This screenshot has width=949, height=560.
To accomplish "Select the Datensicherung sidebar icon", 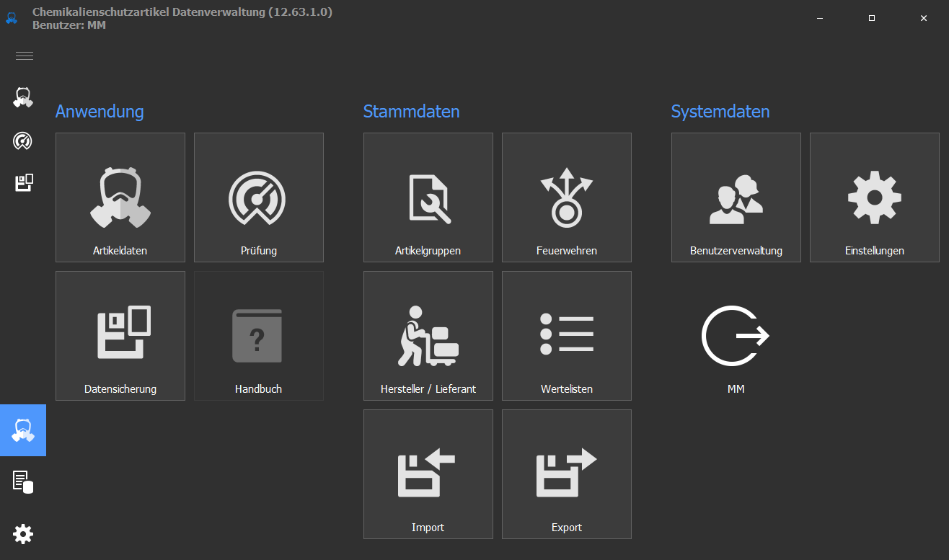I will click(x=23, y=183).
